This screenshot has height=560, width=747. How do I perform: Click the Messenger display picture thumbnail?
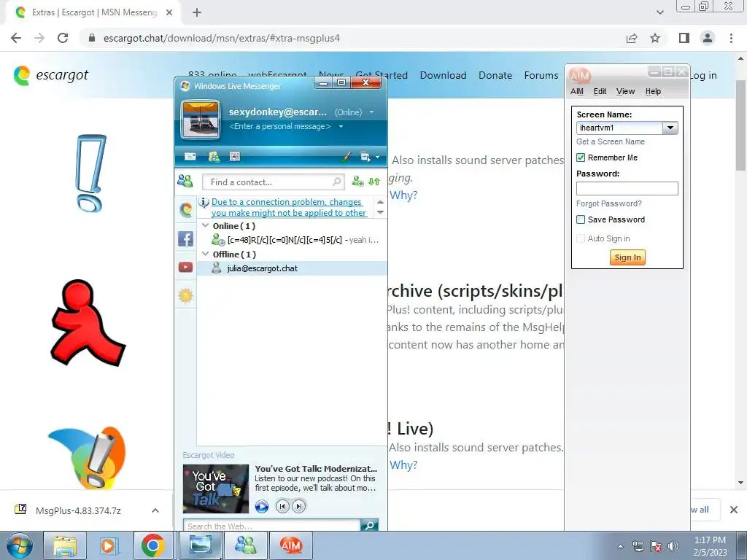[201, 120]
